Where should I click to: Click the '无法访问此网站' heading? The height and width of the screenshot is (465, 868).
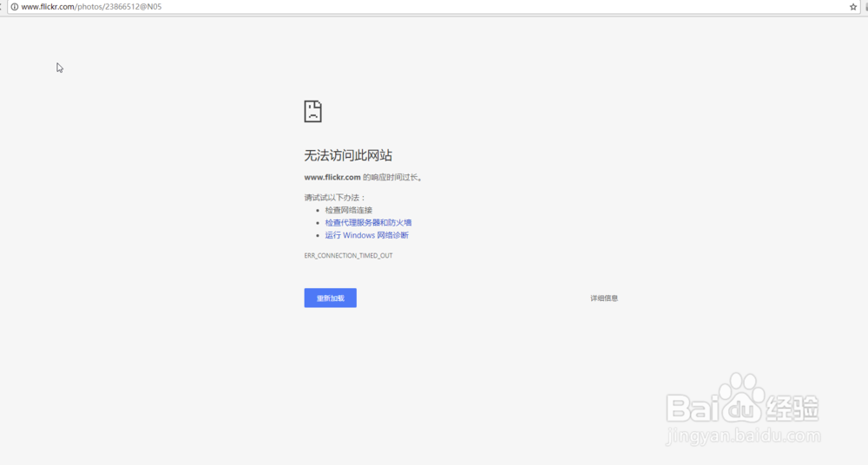point(348,155)
